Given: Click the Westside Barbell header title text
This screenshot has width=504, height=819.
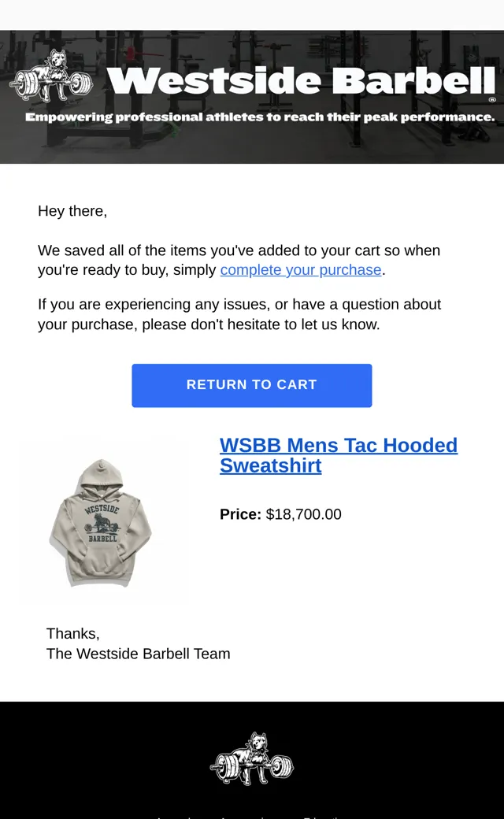Looking at the screenshot, I should [x=301, y=80].
